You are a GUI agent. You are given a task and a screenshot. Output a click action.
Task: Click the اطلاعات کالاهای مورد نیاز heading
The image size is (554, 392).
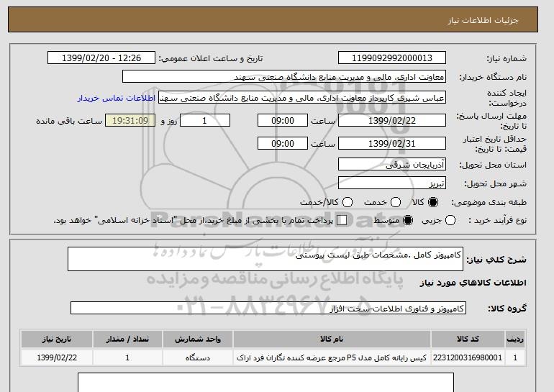click(473, 283)
